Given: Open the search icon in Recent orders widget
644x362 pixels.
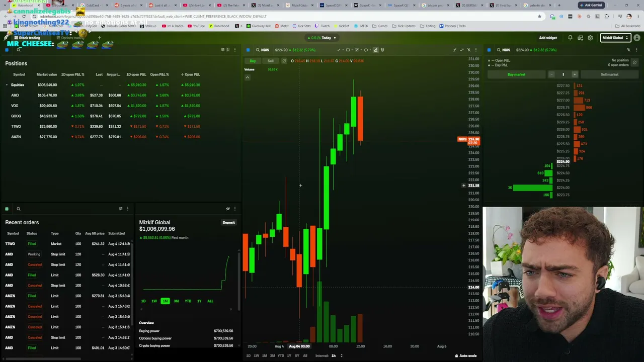Looking at the screenshot, I should 18,209.
